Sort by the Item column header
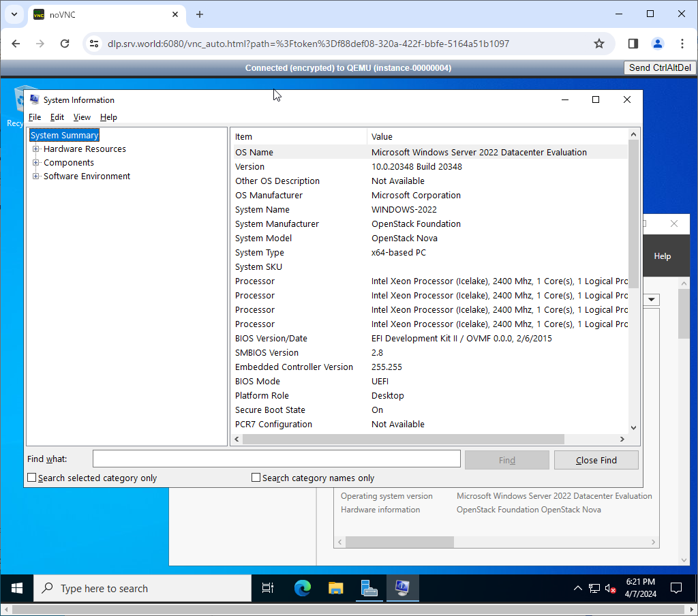This screenshot has height=616, width=698. (x=300, y=137)
